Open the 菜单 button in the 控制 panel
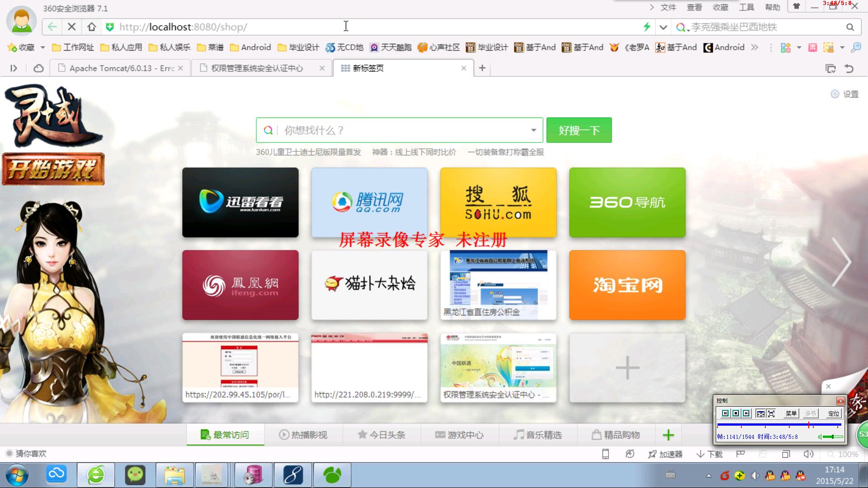868x488 pixels. coord(791,413)
